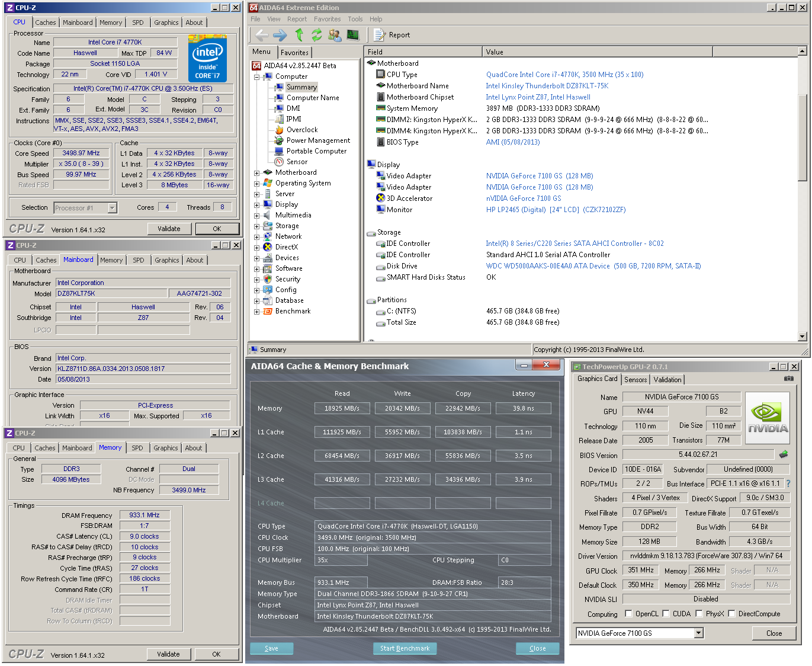
Task: Open the NVIDIA GeForce 7100 GS dropdown in GPU-Z
Action: (x=699, y=633)
